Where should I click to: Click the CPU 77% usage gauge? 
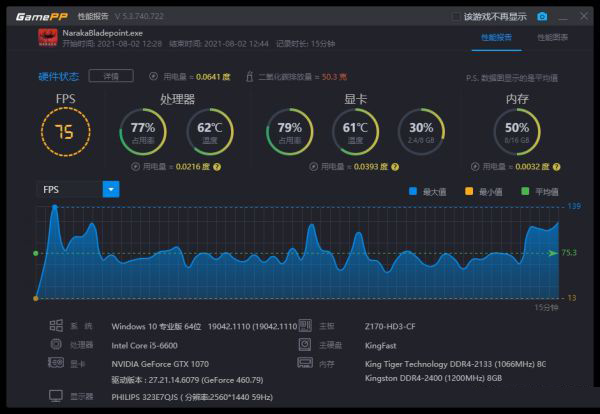[143, 132]
